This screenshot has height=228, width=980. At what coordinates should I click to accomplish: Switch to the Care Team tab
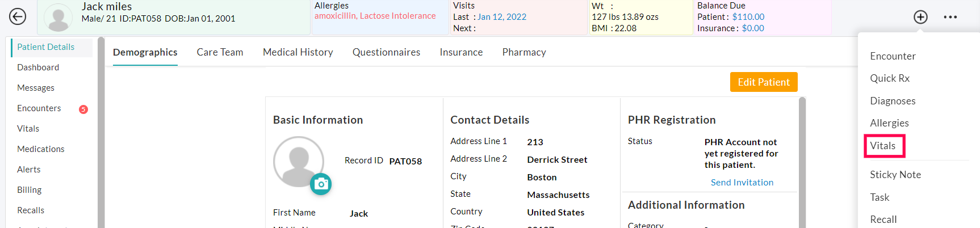(220, 52)
